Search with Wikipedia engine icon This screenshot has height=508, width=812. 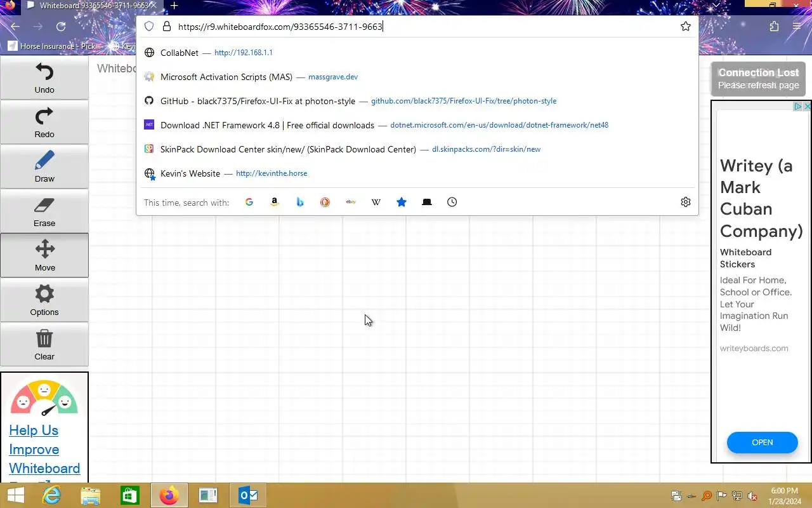[376, 202]
